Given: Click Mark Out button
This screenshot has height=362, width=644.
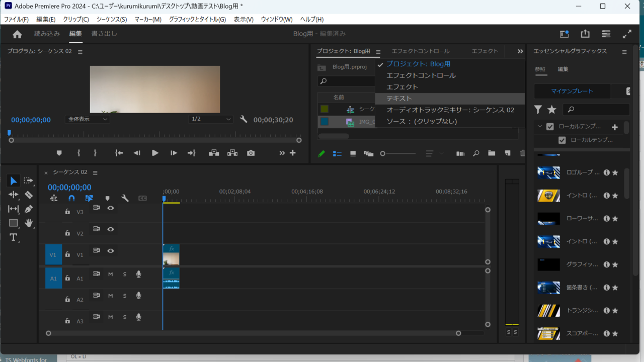Looking at the screenshot, I should point(95,153).
